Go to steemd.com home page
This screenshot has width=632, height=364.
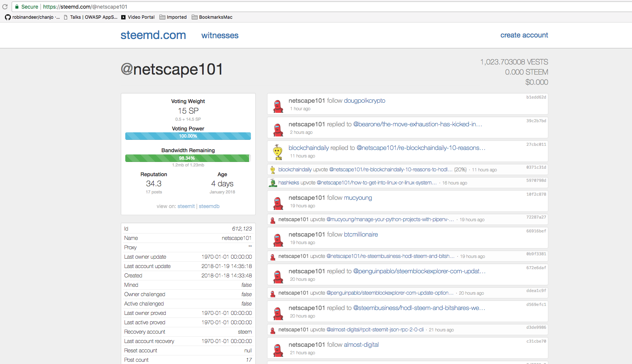tap(153, 35)
